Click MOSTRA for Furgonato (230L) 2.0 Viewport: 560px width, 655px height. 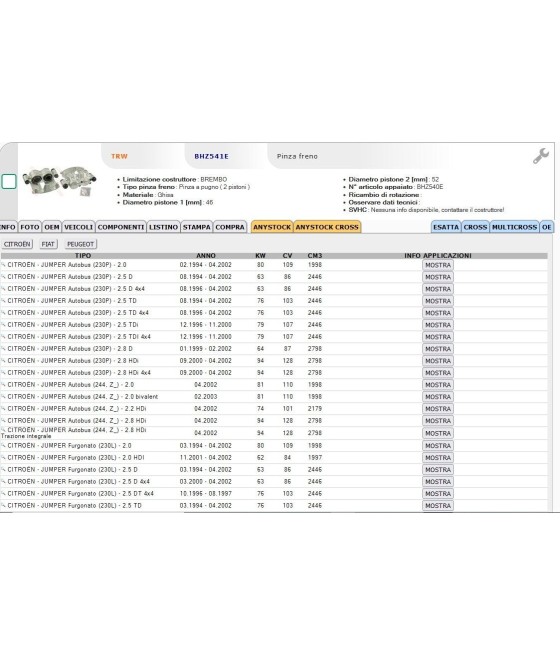pyautogui.click(x=438, y=446)
